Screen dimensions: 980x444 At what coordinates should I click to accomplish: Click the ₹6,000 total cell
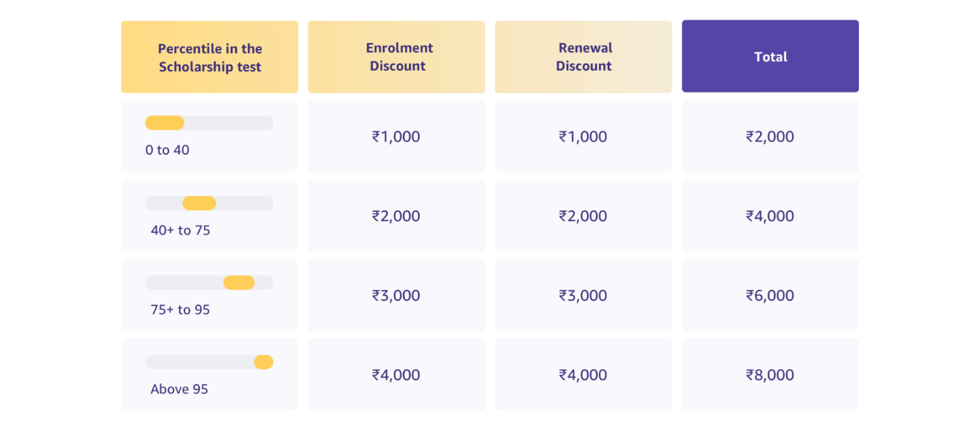770,296
